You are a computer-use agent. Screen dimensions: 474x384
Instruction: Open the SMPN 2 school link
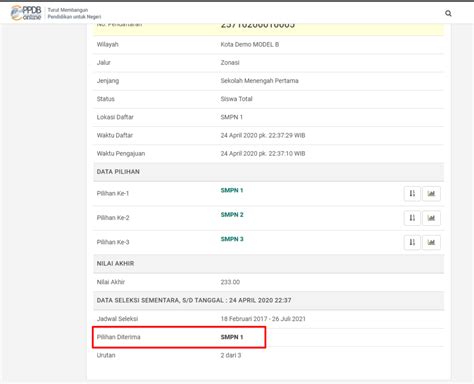[x=232, y=215]
